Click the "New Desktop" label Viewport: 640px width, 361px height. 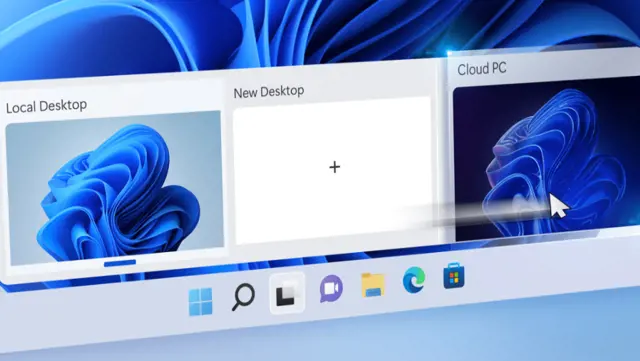point(269,91)
